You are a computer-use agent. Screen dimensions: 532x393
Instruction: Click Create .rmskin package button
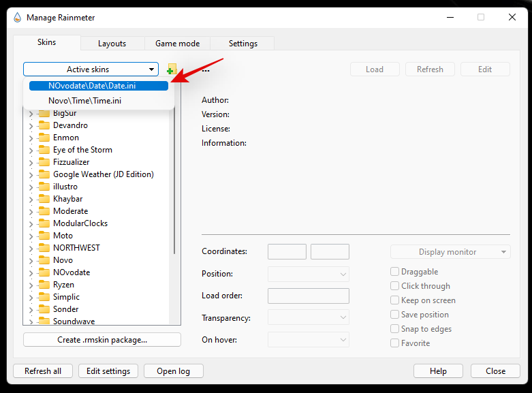102,340
